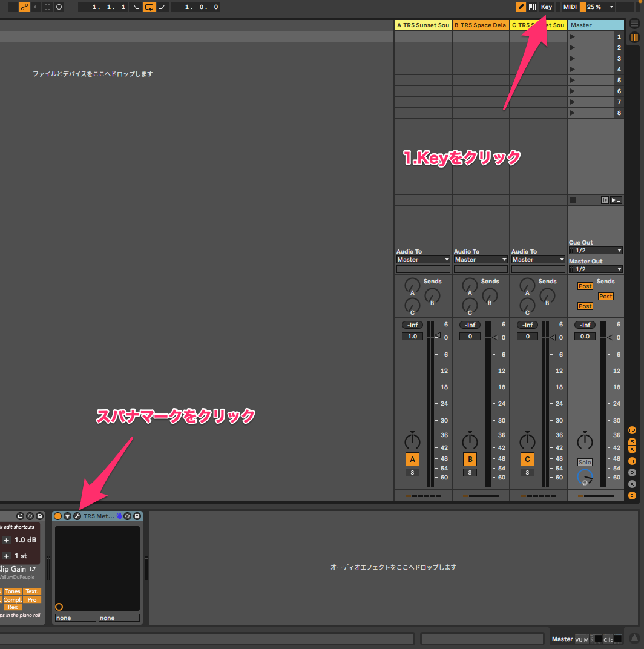Toggle the loop switch in transport bar
Screen dimensions: 644x649
[x=149, y=7]
